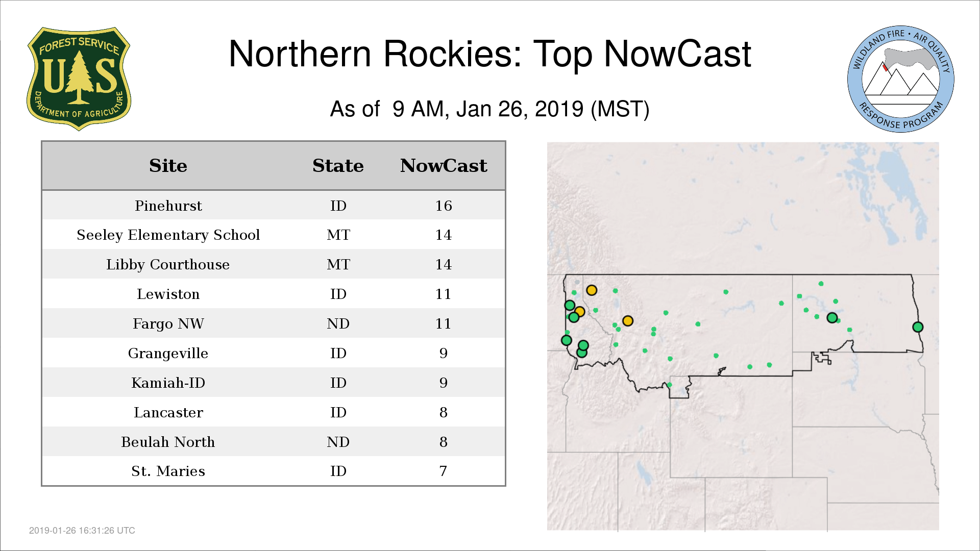Select the Libby Courthouse entry
This screenshot has width=980, height=551.
(168, 264)
